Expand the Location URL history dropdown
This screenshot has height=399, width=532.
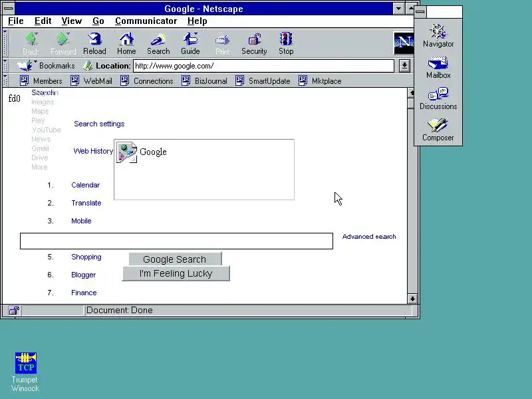coord(404,66)
